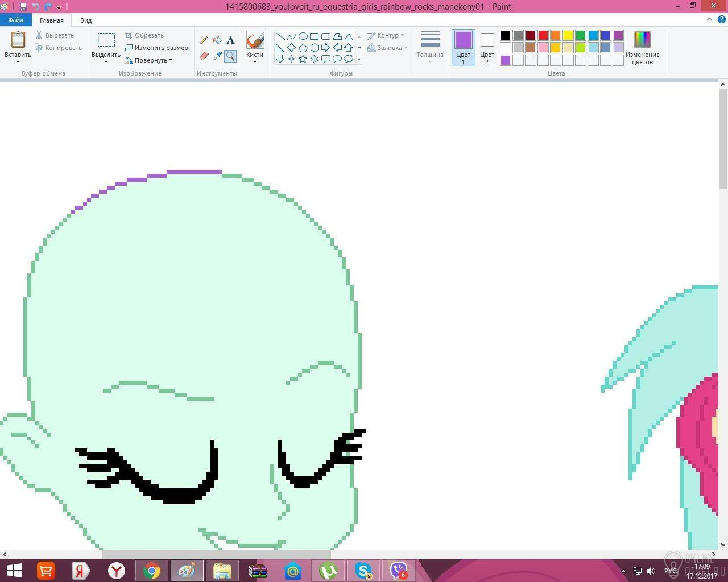Open Изменение цветов color editor

point(642,48)
